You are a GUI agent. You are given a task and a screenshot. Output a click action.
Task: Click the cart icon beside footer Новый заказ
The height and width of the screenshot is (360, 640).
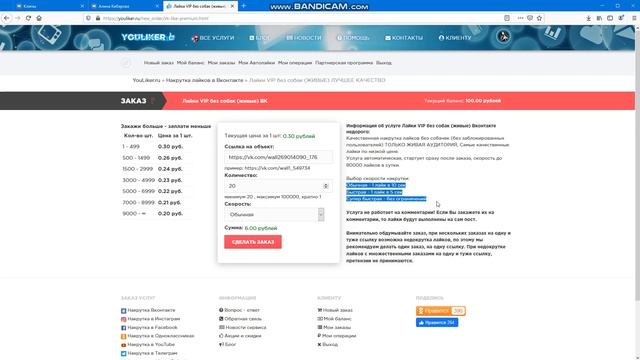tap(320, 310)
